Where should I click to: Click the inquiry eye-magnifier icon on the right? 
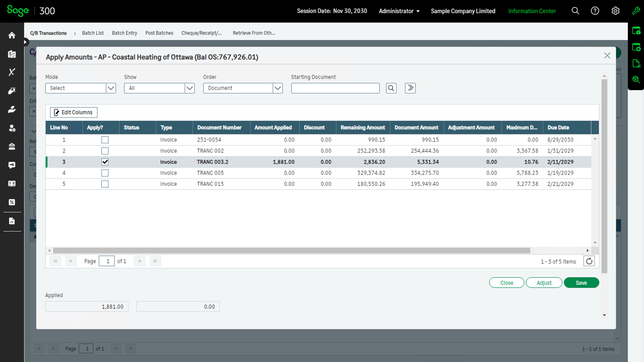click(637, 79)
